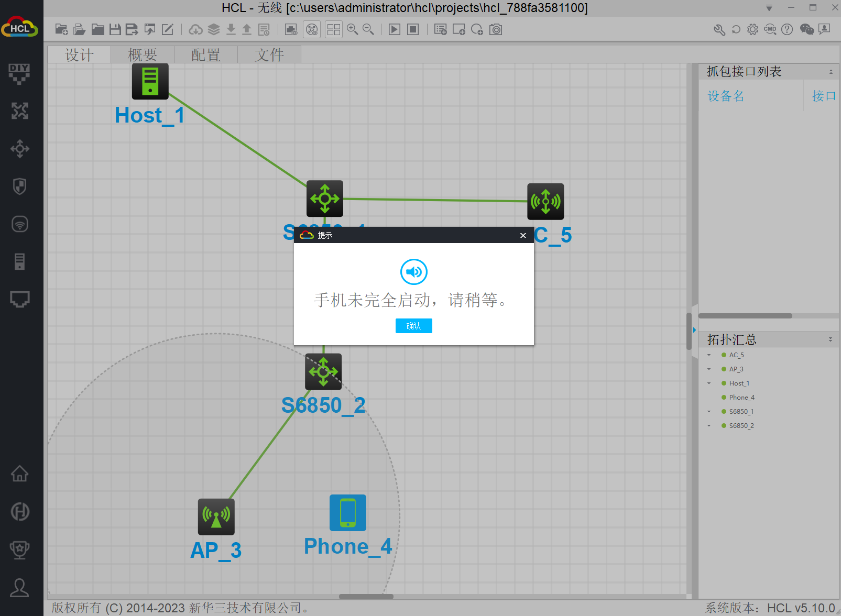Image resolution: width=841 pixels, height=616 pixels.
Task: Toggle the picture display eye icon
Action: point(291,29)
